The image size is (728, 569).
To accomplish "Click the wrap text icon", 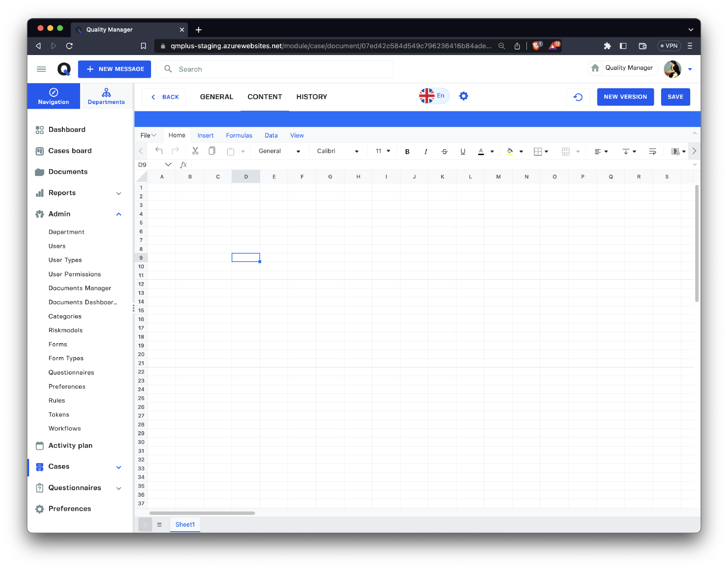I will click(652, 151).
